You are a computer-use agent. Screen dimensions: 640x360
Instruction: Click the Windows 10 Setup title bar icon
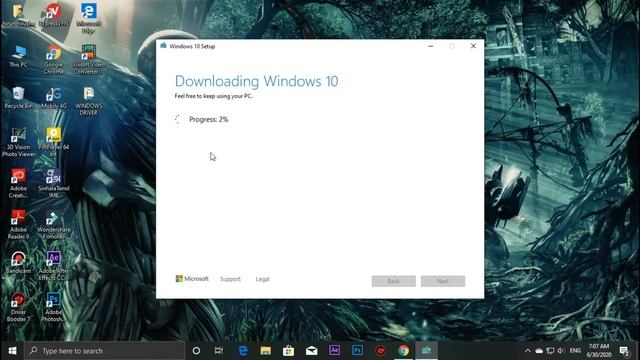click(163, 46)
